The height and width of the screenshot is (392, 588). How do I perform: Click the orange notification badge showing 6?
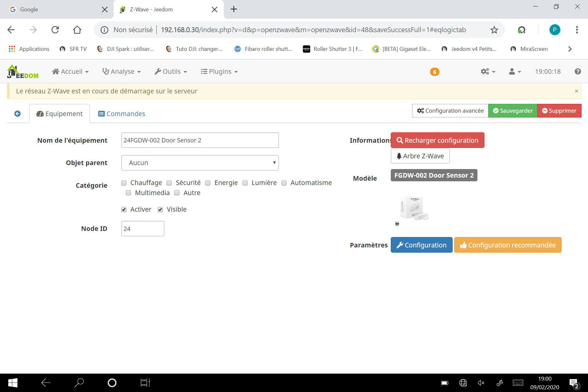434,72
